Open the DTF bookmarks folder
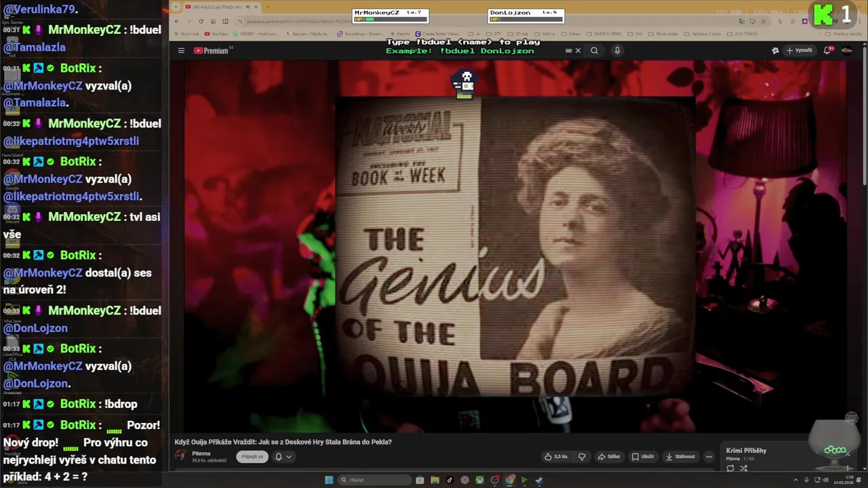 point(494,34)
